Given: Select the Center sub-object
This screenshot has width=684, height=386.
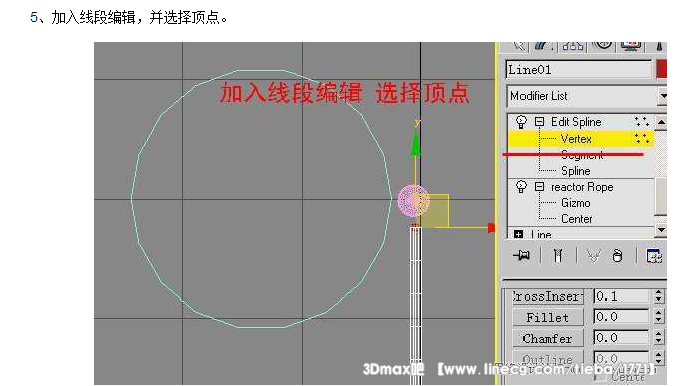Looking at the screenshot, I should pyautogui.click(x=576, y=219).
